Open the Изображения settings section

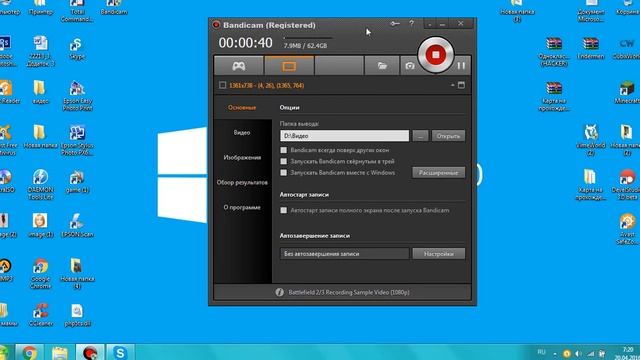click(x=242, y=158)
